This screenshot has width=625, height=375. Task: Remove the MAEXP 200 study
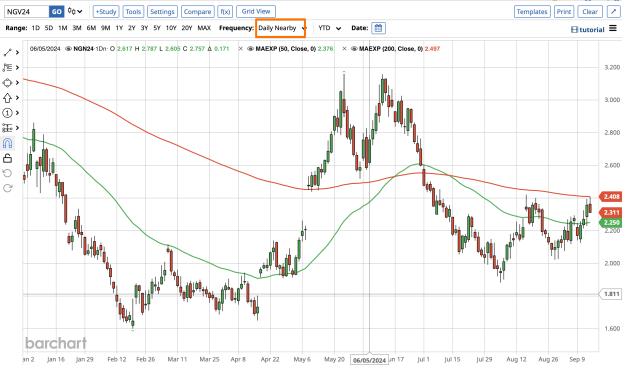pyautogui.click(x=344, y=49)
